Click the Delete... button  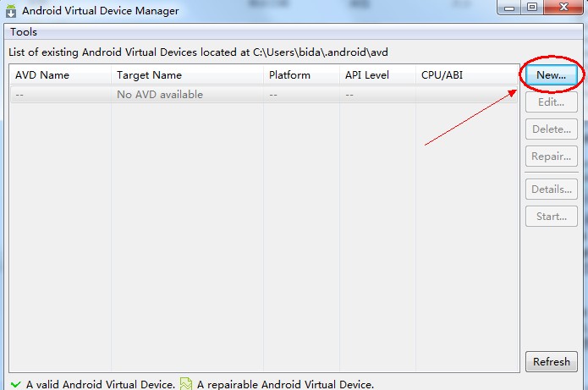click(x=552, y=129)
